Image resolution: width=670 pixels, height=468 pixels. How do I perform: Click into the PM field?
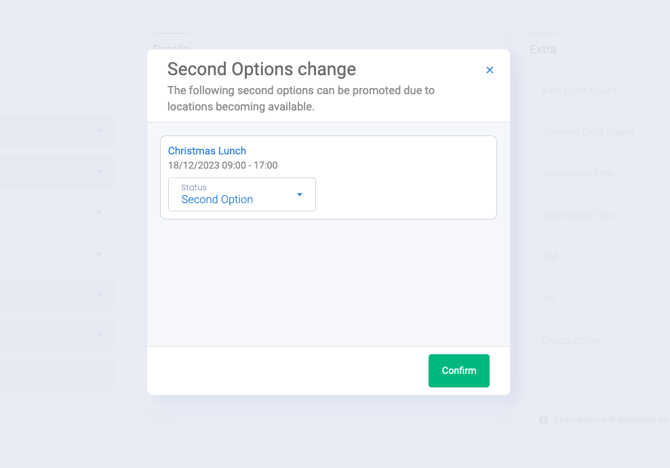click(600, 256)
